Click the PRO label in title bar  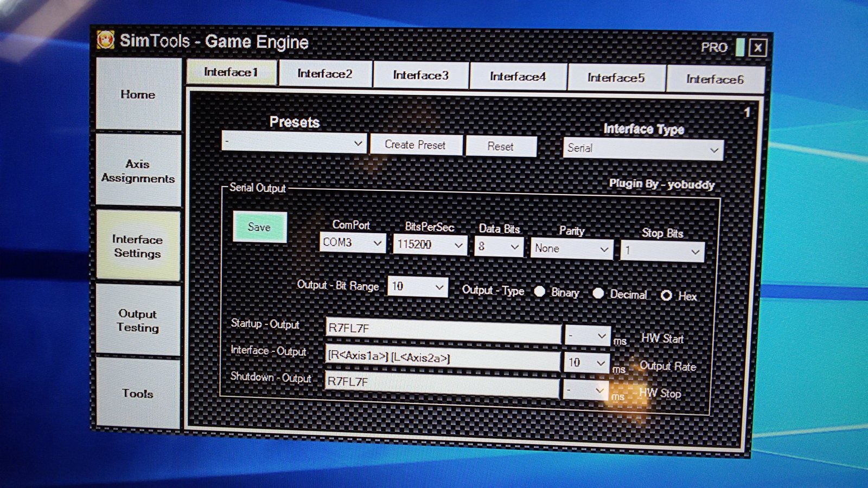point(714,47)
